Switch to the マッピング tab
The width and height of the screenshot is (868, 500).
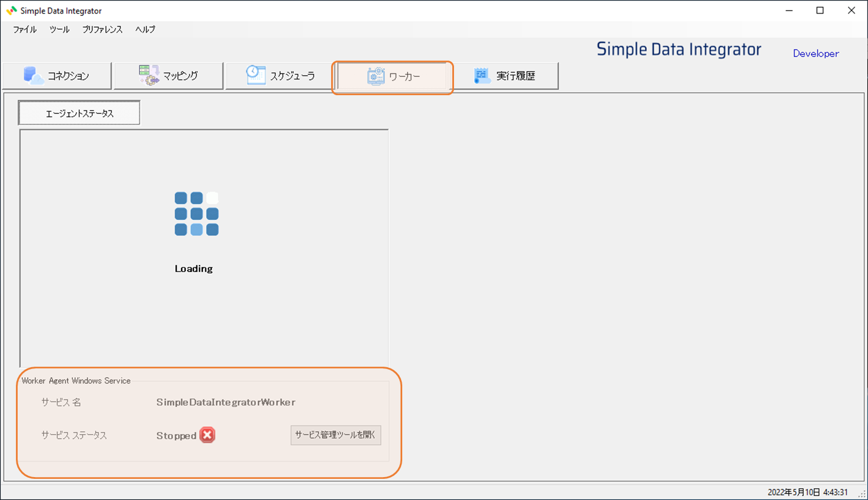click(x=169, y=76)
